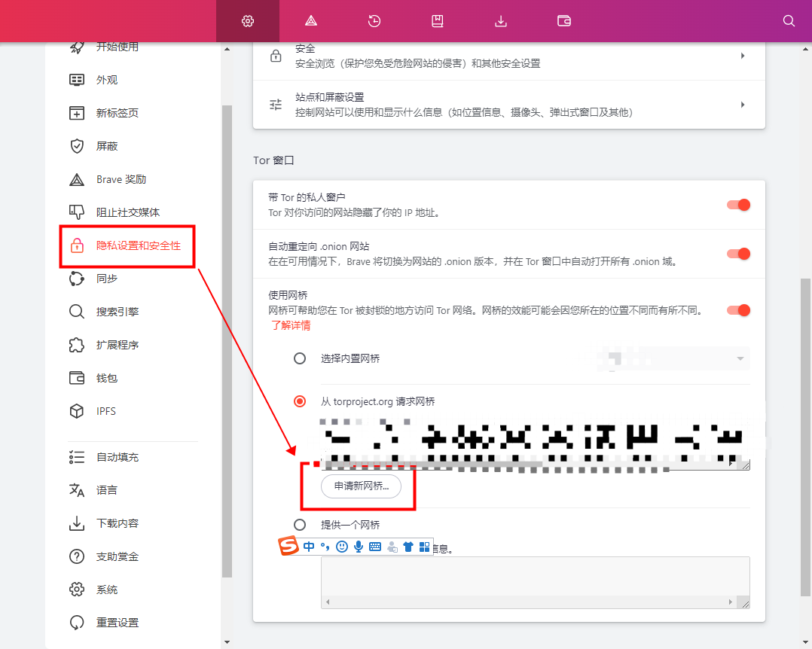
Task: Open the Sogou emoji smiley icon
Action: (x=341, y=547)
